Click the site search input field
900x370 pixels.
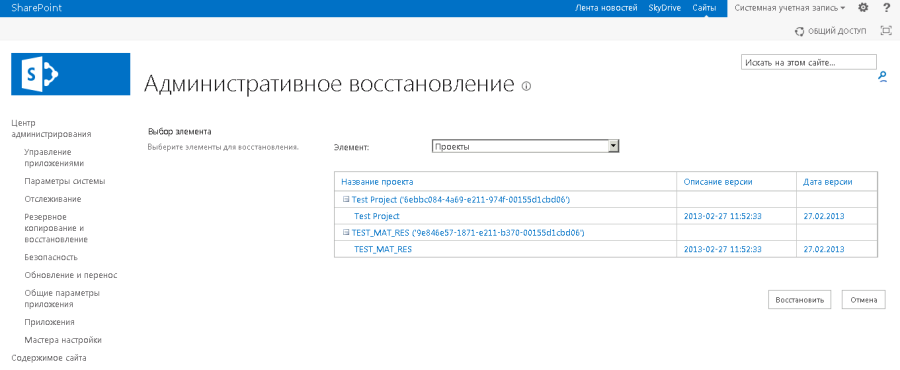[809, 62]
